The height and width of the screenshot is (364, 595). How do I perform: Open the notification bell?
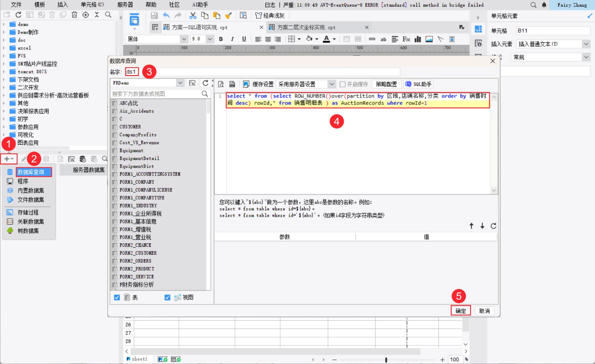pos(544,5)
